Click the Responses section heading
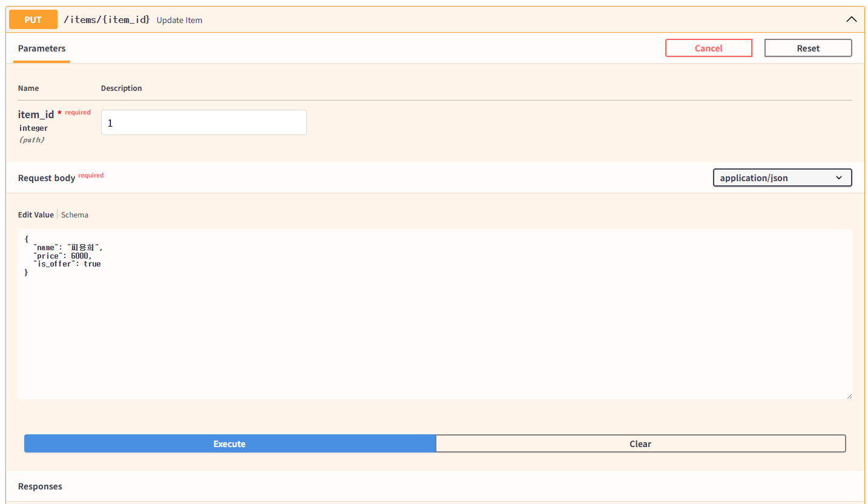The width and height of the screenshot is (868, 504). pos(40,486)
